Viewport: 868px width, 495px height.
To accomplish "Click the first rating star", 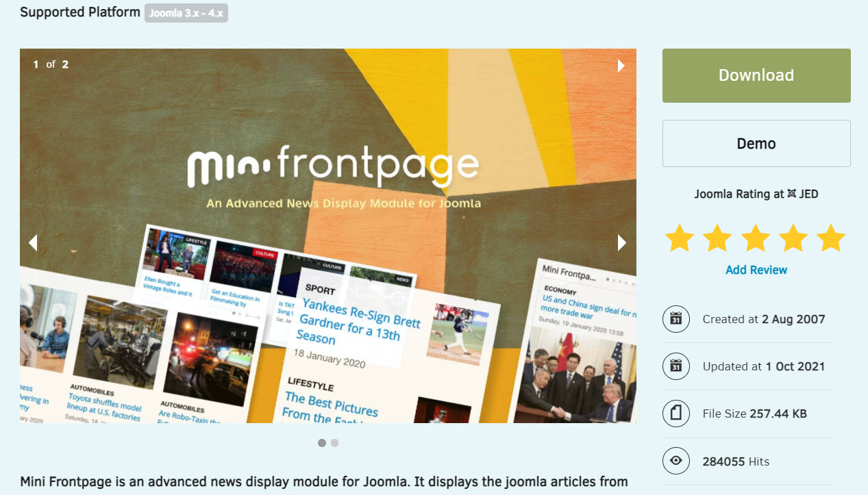I will 680,238.
